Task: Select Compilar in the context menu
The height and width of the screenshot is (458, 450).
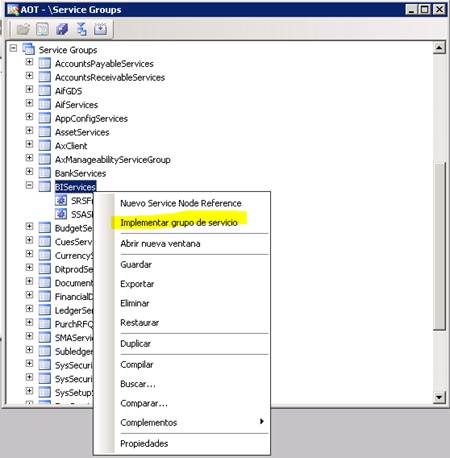Action: tap(137, 365)
